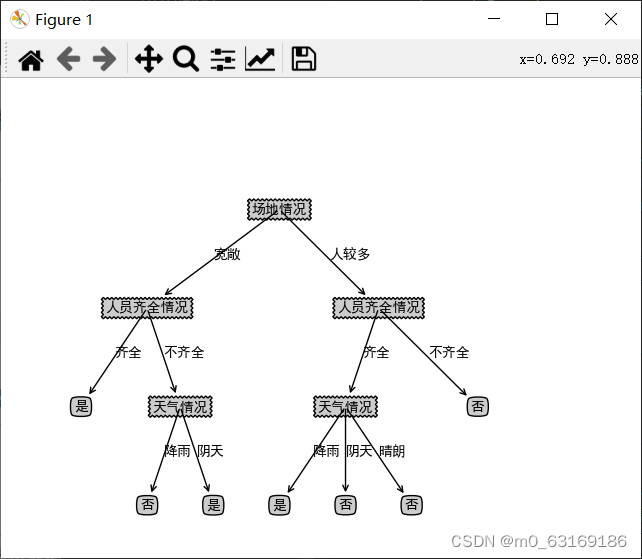Image resolution: width=642 pixels, height=559 pixels.
Task: Click the 宽敞 branch label
Action: point(227,254)
